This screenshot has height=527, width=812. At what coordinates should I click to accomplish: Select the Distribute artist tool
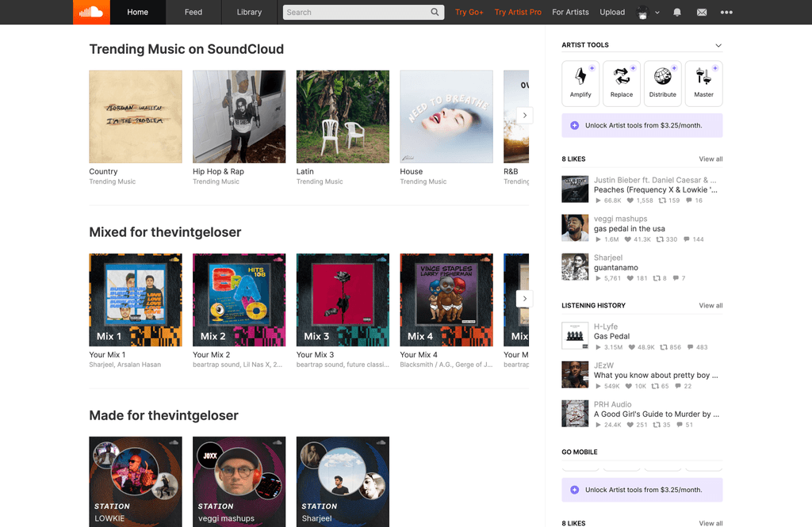click(663, 83)
